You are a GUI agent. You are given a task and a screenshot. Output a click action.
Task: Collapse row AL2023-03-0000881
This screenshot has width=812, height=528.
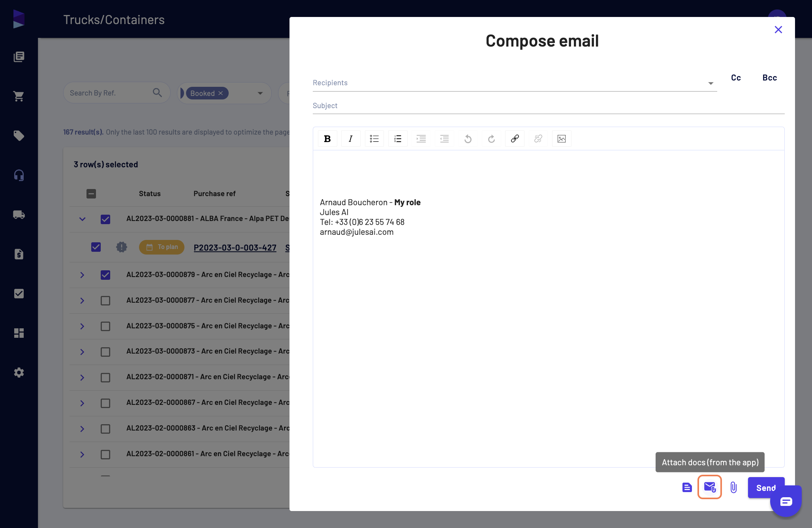pos(82,219)
